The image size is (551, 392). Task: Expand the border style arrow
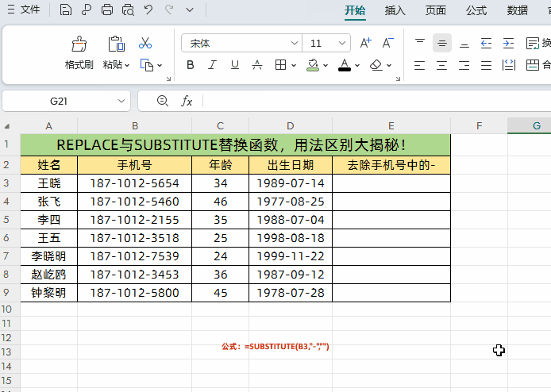(x=294, y=65)
